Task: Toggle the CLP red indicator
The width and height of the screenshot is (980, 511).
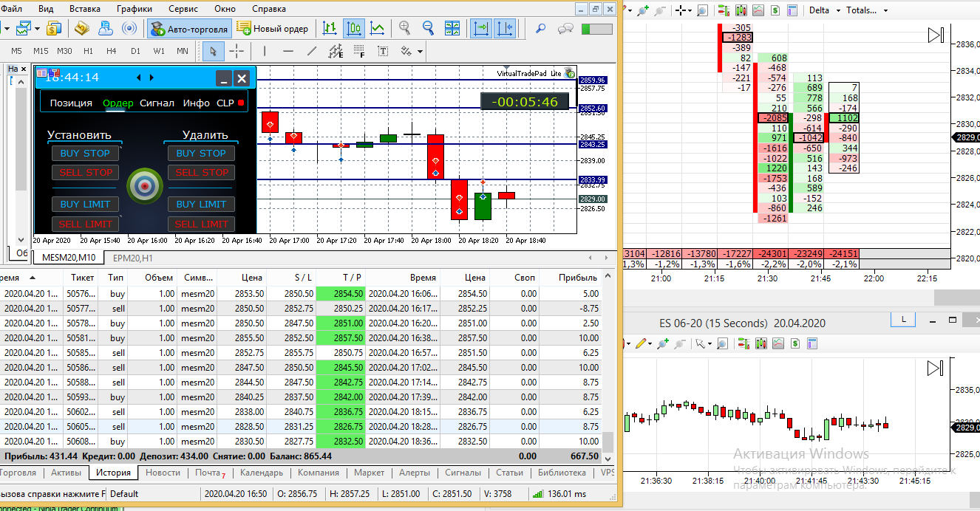Action: [x=240, y=103]
